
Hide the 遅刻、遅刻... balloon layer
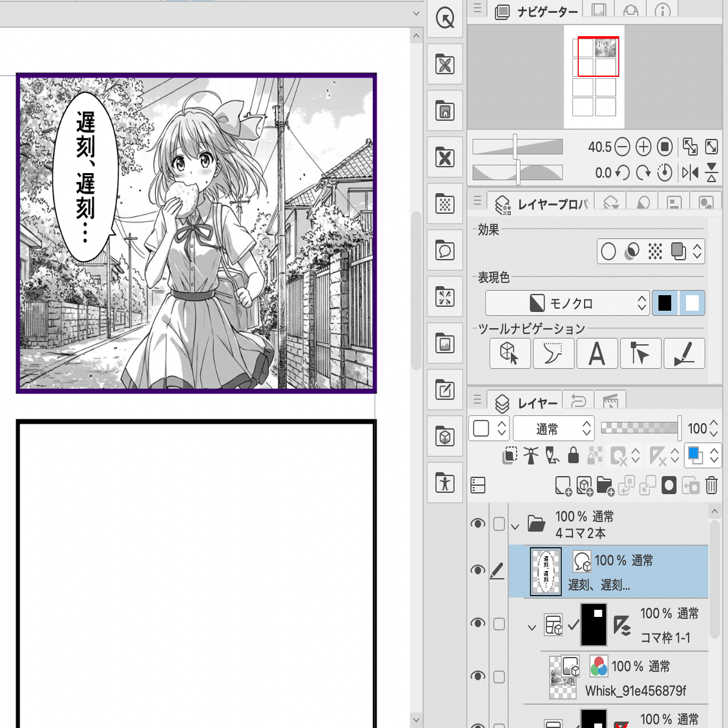478,570
